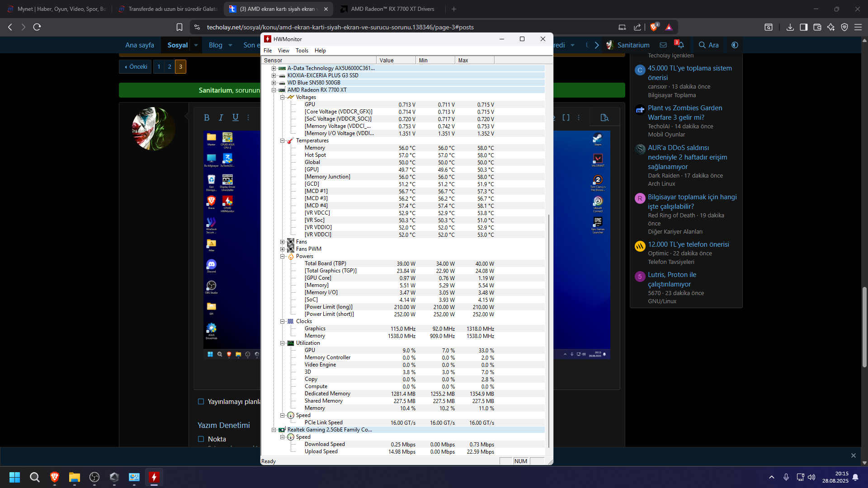The image size is (868, 488).
Task: Collapse the Clocks section
Action: pyautogui.click(x=282, y=321)
